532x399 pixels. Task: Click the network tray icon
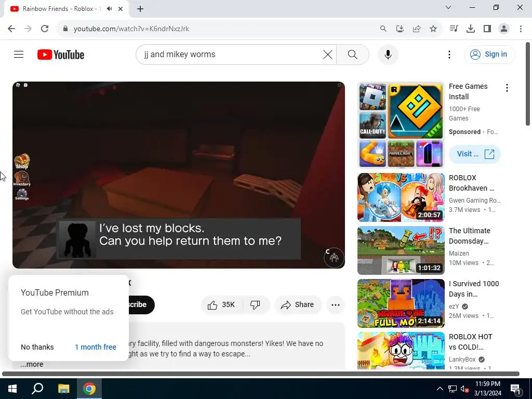tap(453, 389)
